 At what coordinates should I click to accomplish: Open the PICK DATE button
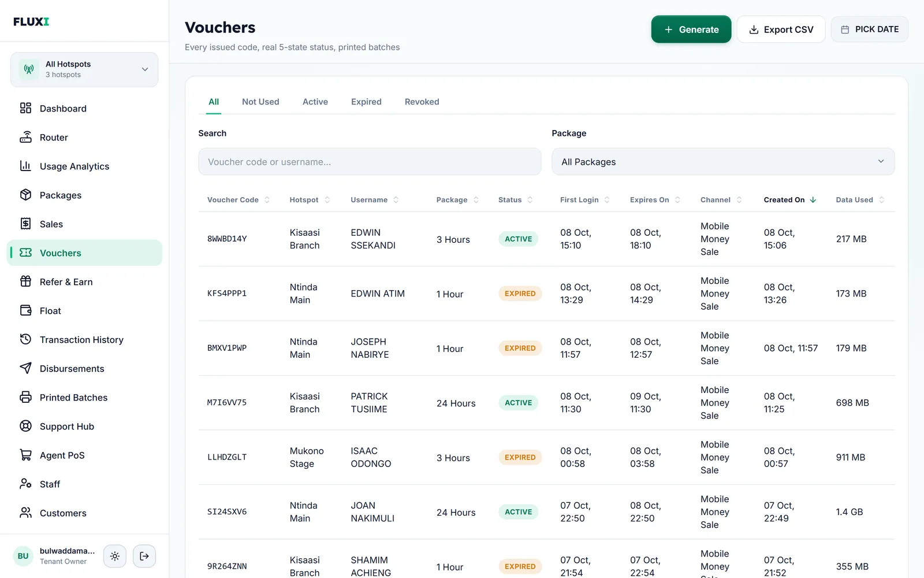(x=870, y=29)
